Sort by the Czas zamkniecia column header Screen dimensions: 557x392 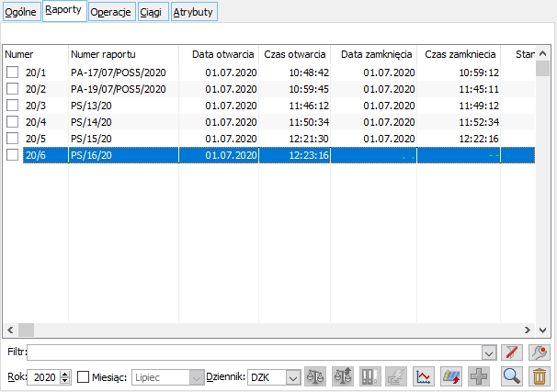tap(459, 54)
